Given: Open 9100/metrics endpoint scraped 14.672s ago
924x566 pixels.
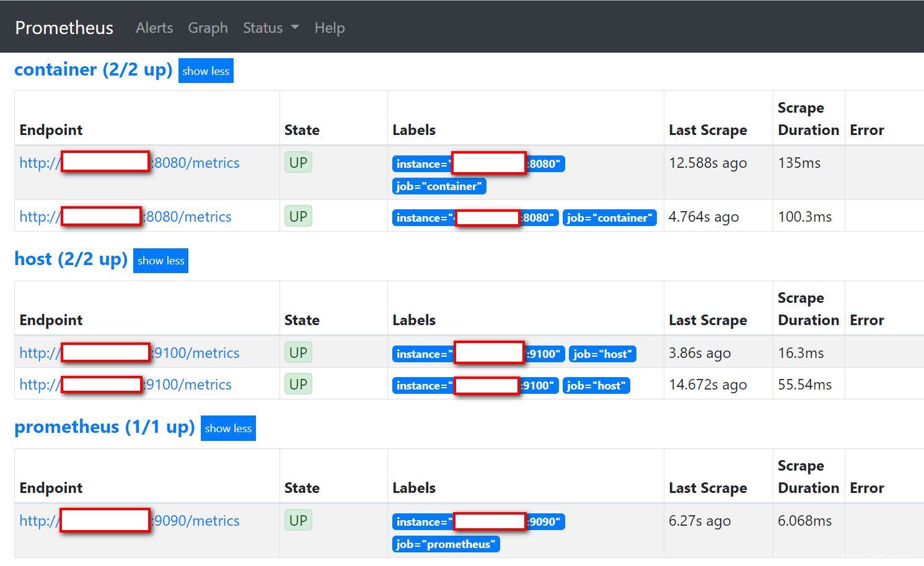Looking at the screenshot, I should [x=125, y=385].
